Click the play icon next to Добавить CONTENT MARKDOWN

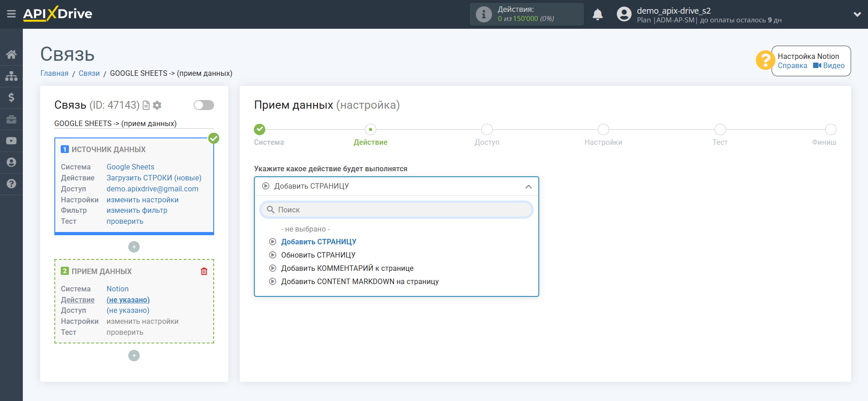(273, 281)
